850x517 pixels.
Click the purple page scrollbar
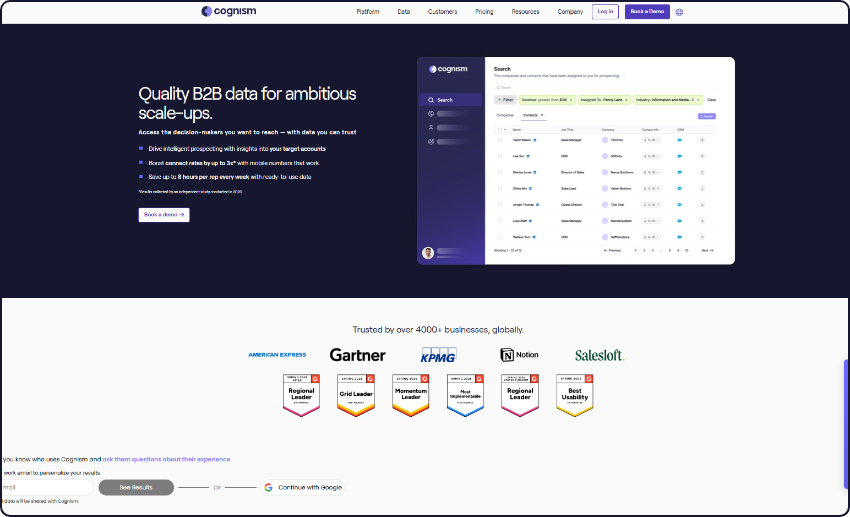coord(846,424)
